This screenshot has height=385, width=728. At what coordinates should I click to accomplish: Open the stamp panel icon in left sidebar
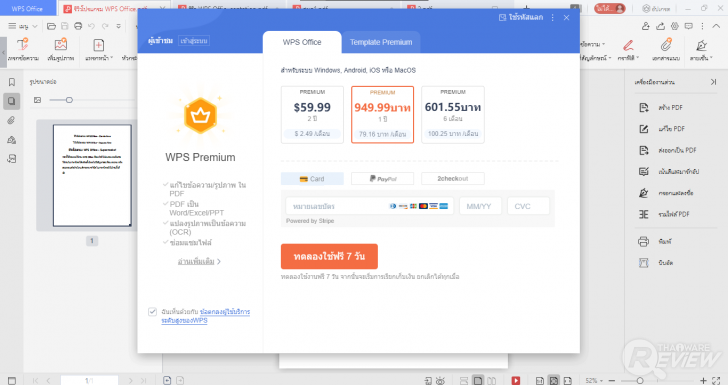point(12,140)
